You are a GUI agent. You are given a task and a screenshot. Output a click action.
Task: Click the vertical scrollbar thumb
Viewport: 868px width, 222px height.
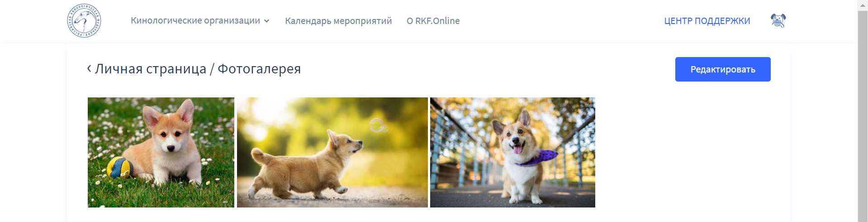(x=863, y=116)
